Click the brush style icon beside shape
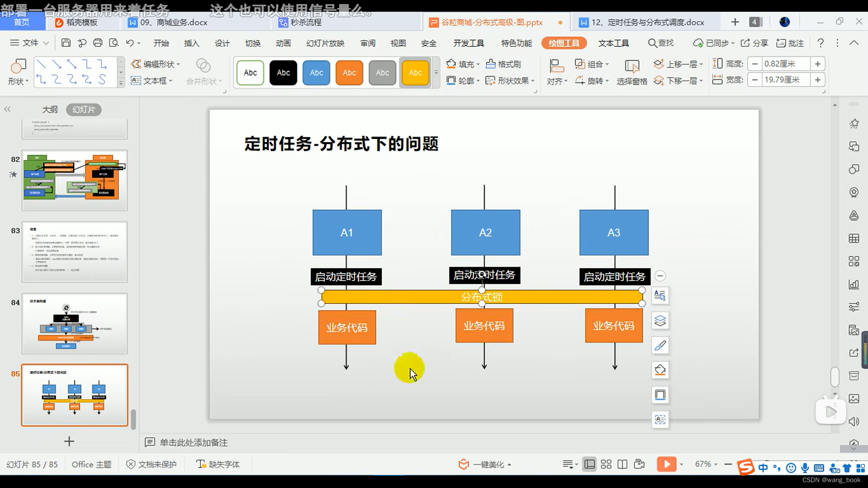 660,346
